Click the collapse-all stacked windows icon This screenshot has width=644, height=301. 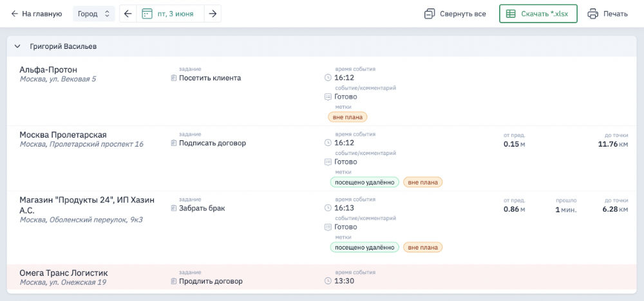430,14
